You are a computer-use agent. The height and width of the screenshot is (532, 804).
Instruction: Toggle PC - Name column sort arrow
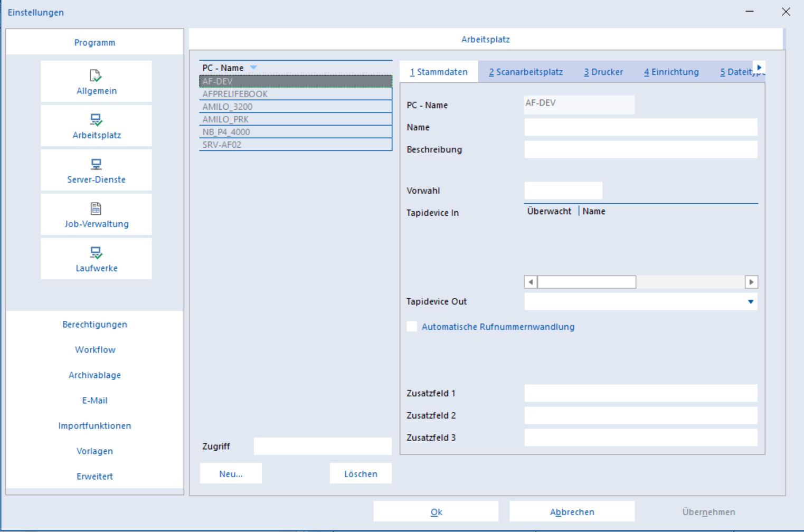(x=253, y=68)
